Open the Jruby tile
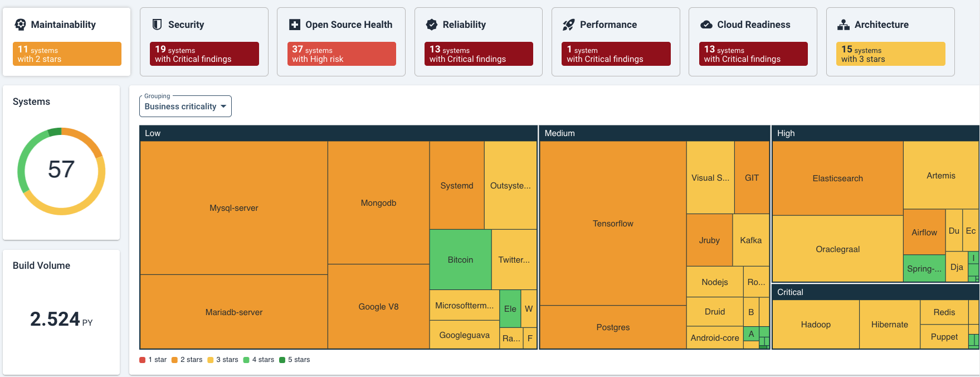Image resolution: width=980 pixels, height=377 pixels. 709,240
